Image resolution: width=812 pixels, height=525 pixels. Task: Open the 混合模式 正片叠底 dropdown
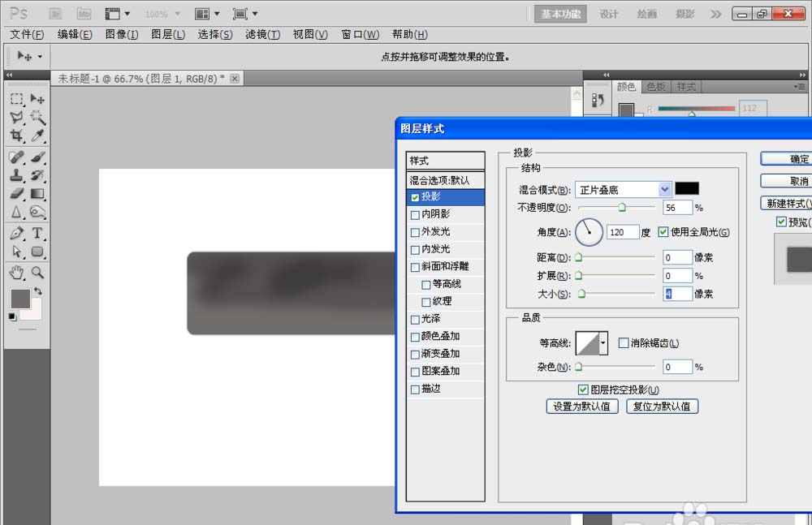pos(664,189)
